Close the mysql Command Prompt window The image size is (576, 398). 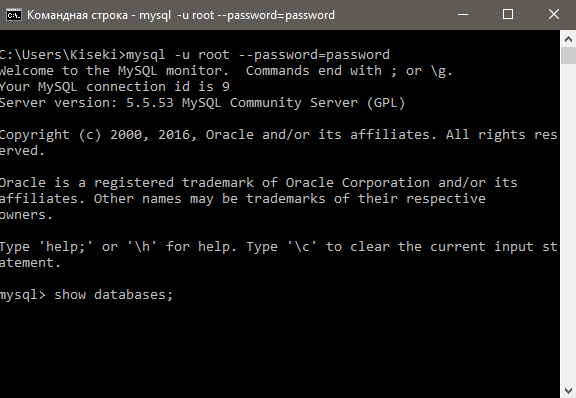click(x=554, y=15)
